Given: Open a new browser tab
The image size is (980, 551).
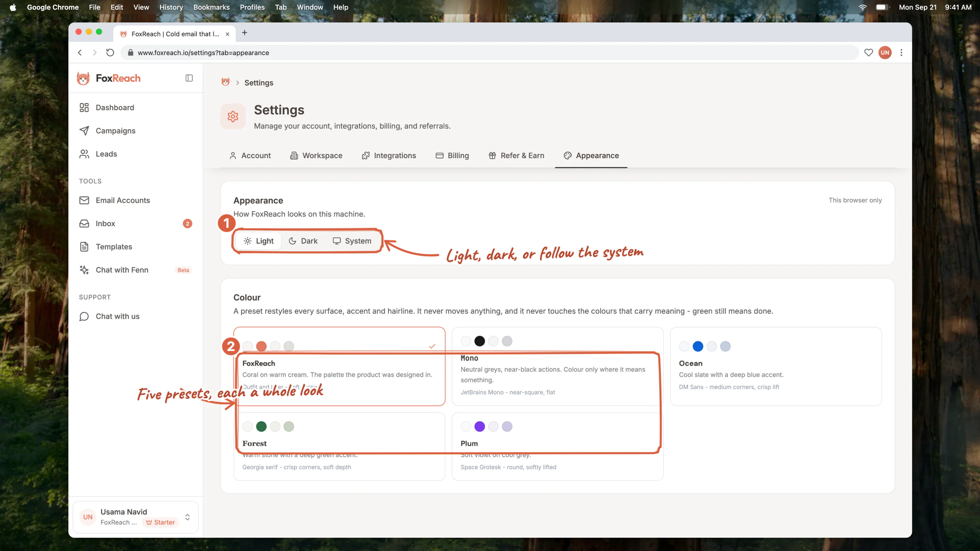Looking at the screenshot, I should [245, 33].
